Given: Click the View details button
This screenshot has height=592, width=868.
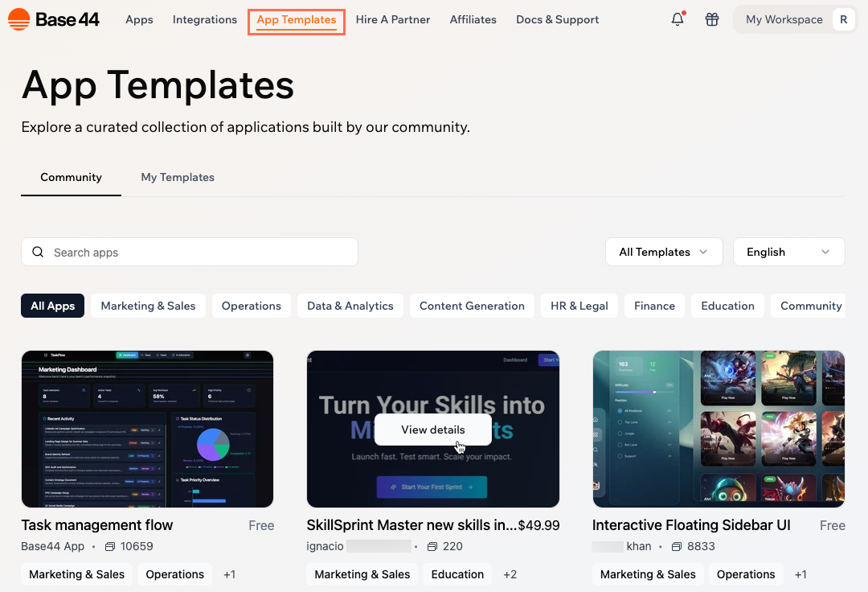Looking at the screenshot, I should [432, 430].
